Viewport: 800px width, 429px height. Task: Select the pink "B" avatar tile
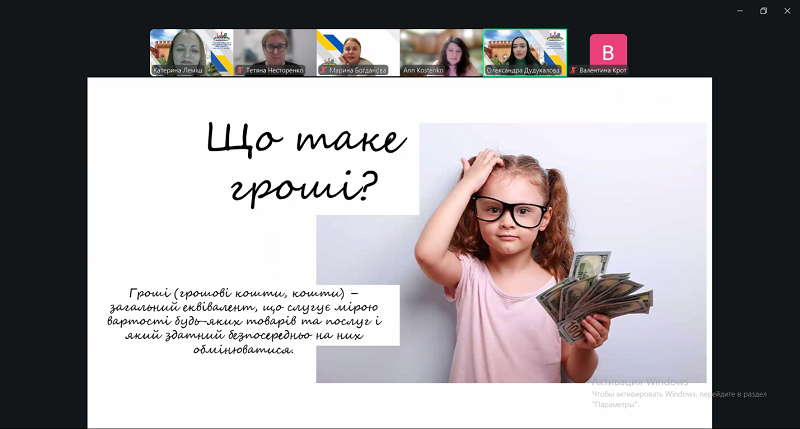pyautogui.click(x=608, y=49)
